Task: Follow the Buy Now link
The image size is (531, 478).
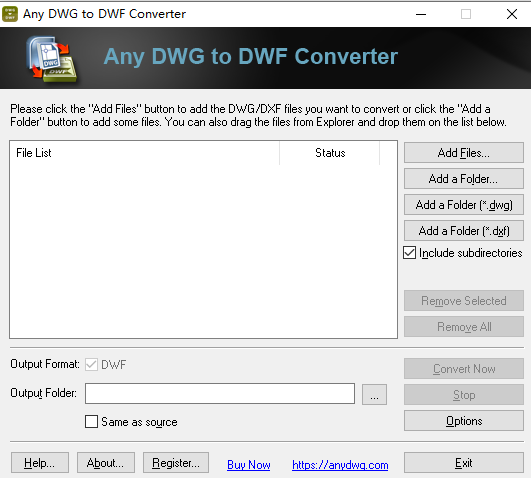Action: click(249, 464)
